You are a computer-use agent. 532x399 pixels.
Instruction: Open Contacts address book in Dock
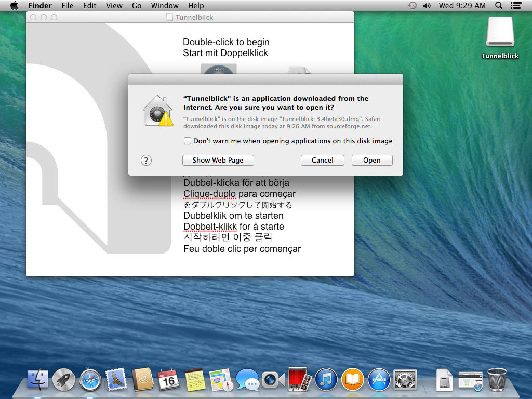pos(143,379)
